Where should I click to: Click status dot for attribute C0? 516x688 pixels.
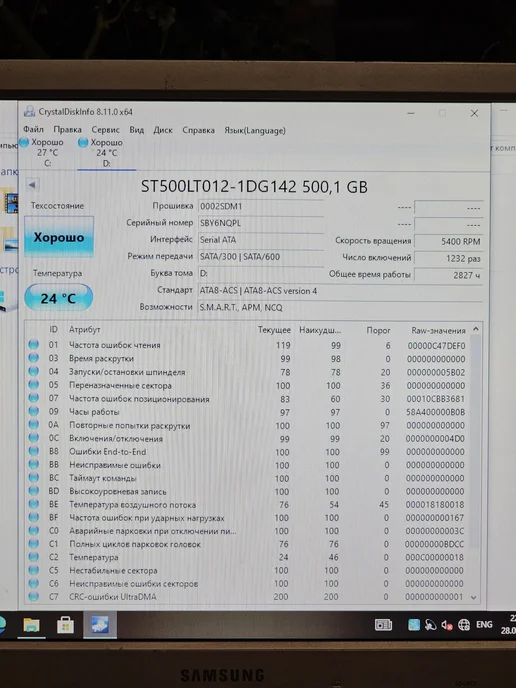33,530
